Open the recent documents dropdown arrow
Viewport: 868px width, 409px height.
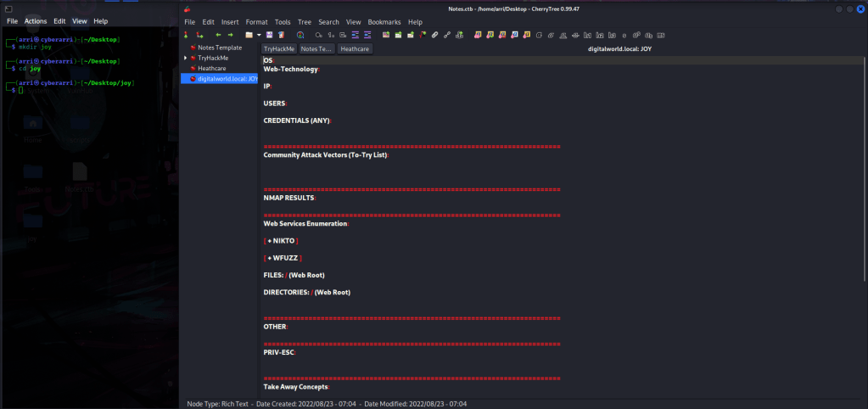(x=259, y=35)
